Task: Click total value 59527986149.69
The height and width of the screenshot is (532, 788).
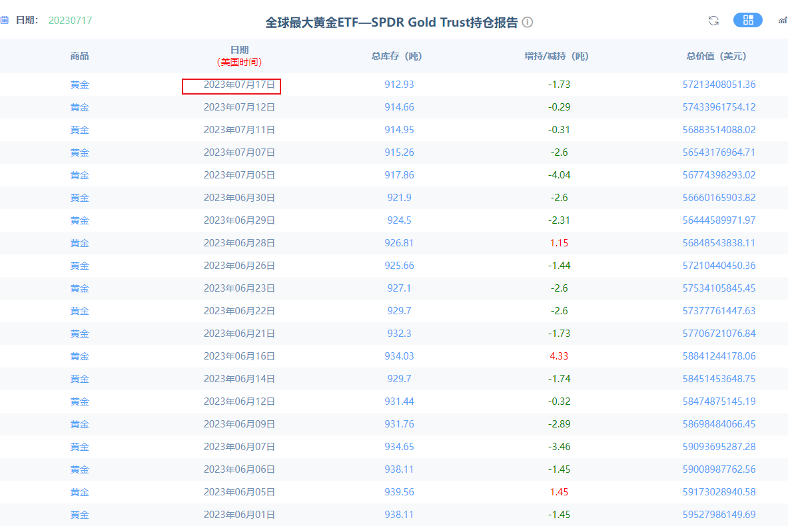Action: (719, 515)
